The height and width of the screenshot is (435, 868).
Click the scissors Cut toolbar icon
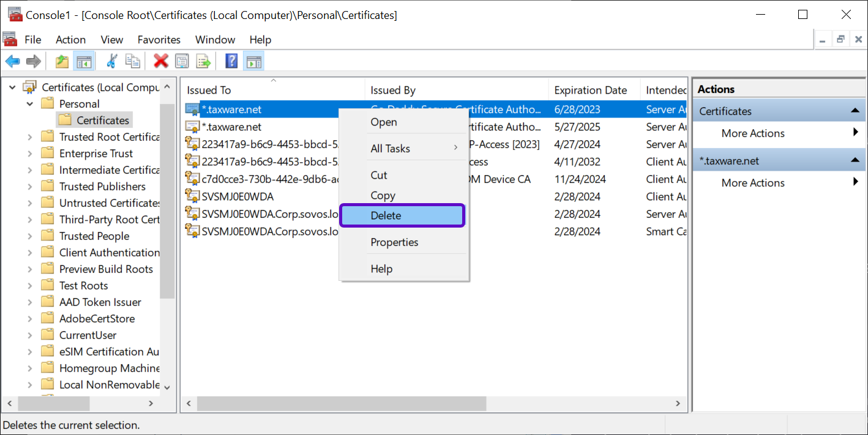(111, 61)
